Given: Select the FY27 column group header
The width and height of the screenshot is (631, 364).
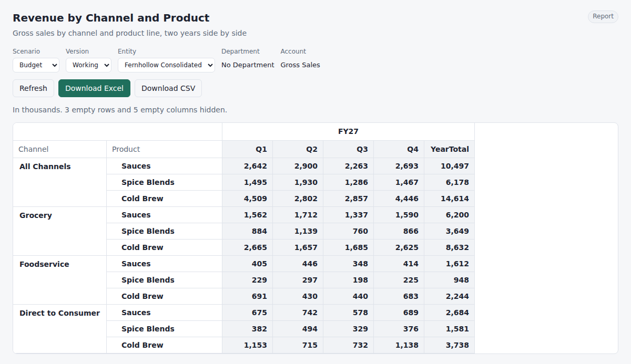Looking at the screenshot, I should pyautogui.click(x=348, y=132).
